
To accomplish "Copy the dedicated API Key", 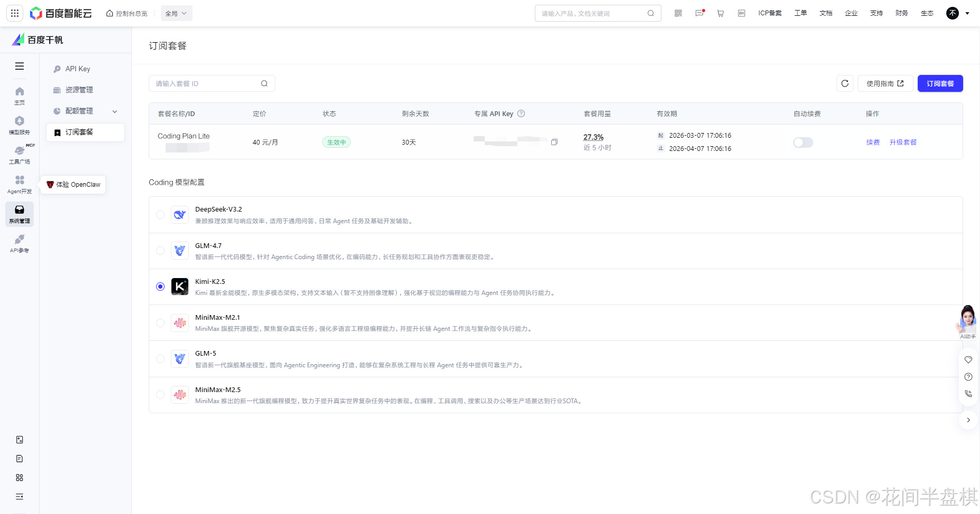I will tap(554, 142).
